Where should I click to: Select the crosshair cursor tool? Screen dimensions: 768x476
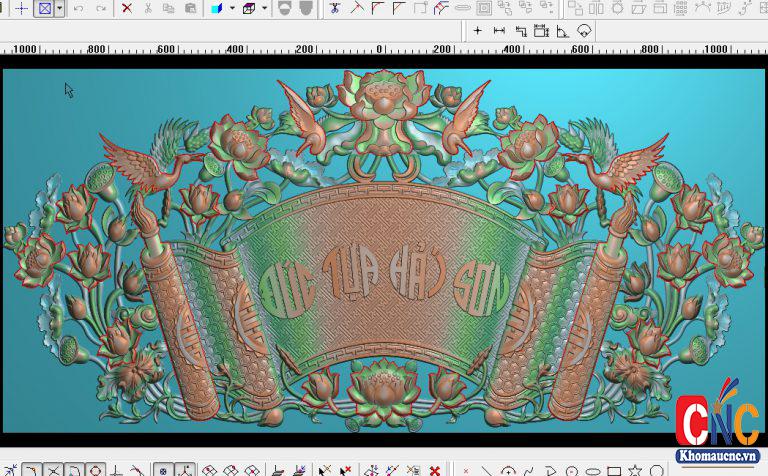(21, 8)
